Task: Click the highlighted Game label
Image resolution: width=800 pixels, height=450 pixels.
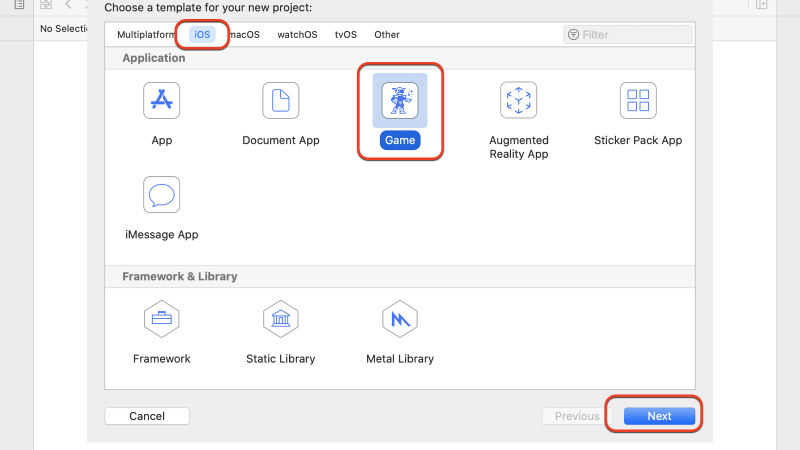Action: tap(400, 140)
